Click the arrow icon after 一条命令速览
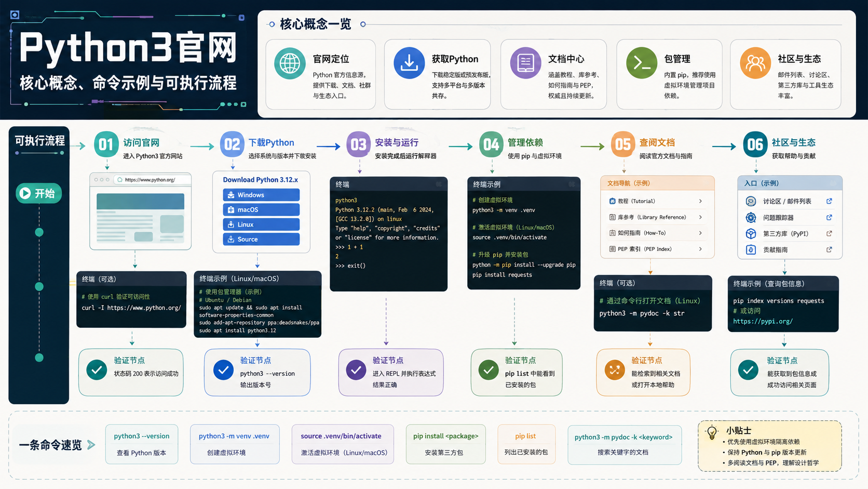 tap(91, 445)
